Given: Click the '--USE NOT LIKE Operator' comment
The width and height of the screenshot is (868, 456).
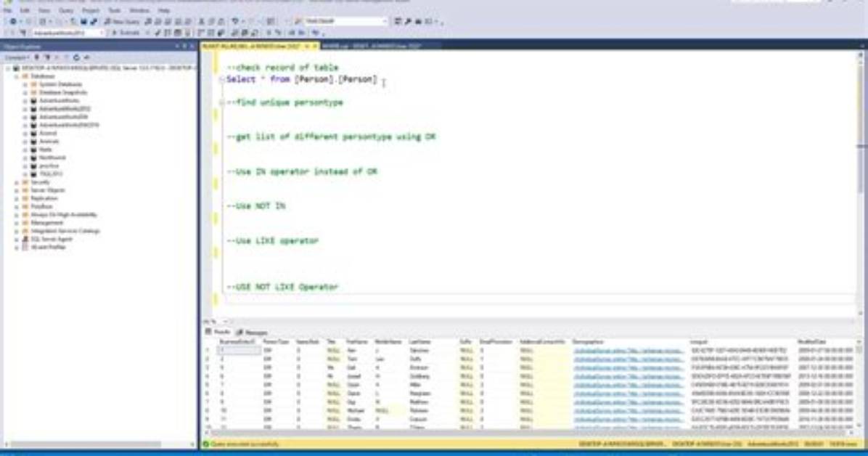Looking at the screenshot, I should click(x=282, y=287).
